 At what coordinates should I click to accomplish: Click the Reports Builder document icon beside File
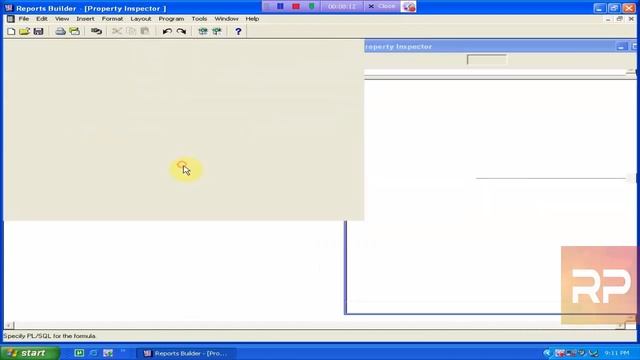tap(11, 19)
